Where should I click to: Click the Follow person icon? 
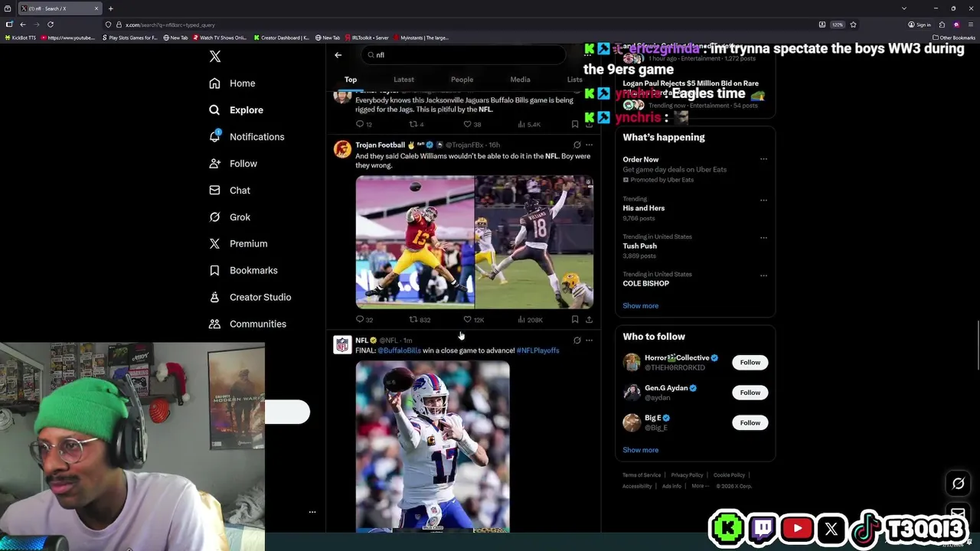click(x=215, y=164)
